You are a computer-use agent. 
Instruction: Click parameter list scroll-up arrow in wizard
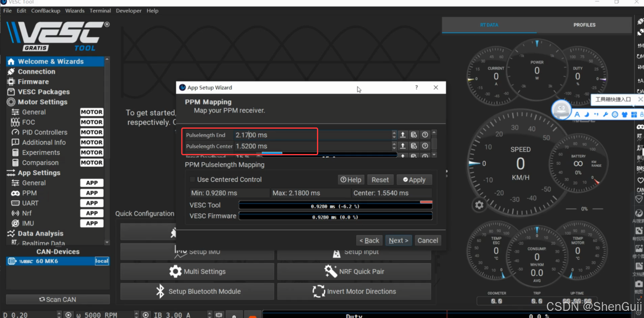point(434,132)
